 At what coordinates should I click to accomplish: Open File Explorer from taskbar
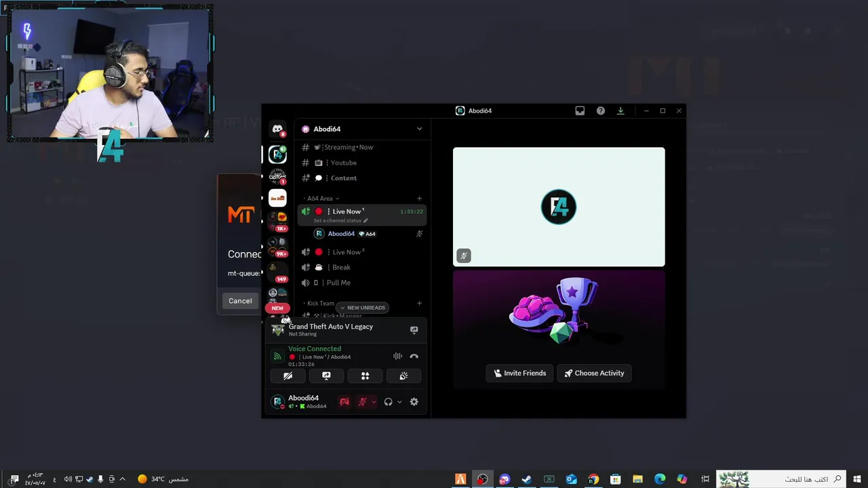tap(637, 479)
